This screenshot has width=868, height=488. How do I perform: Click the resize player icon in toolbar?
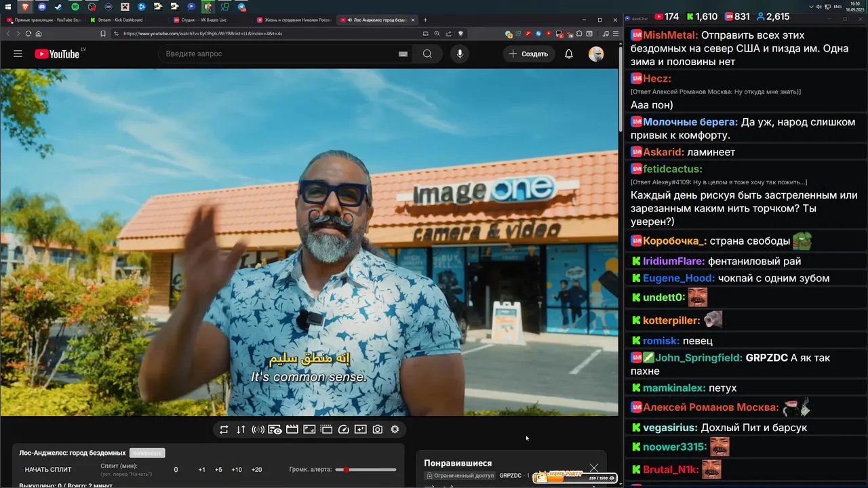pos(309,429)
